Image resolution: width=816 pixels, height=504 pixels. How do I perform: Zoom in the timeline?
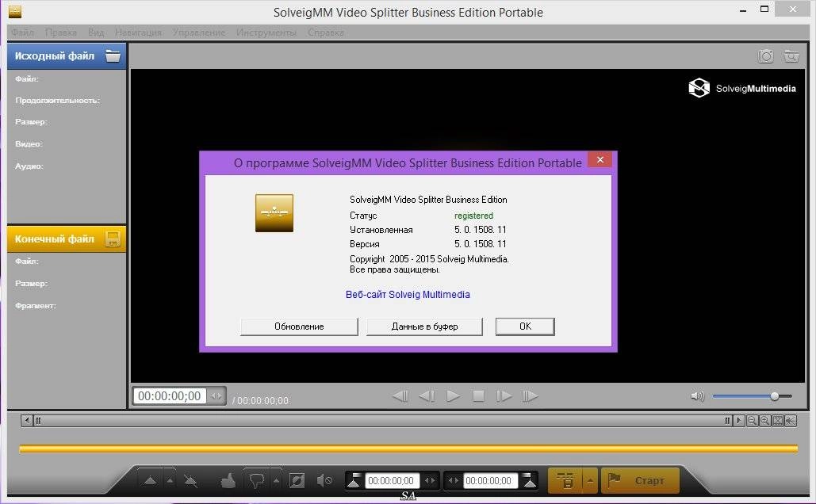pyautogui.click(x=764, y=421)
